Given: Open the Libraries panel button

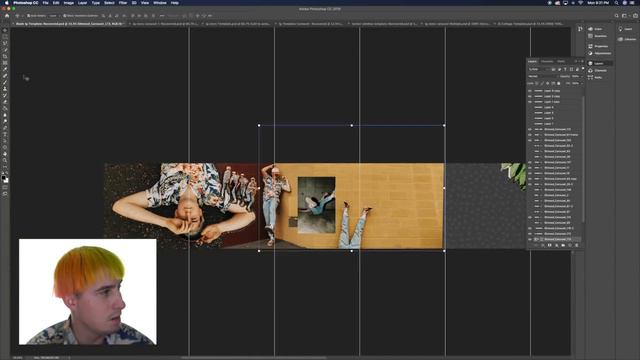Looking at the screenshot, I should click(x=627, y=39).
